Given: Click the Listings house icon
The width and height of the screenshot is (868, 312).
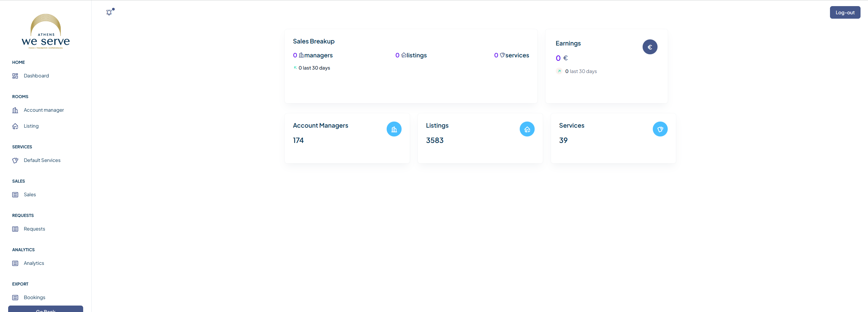Looking at the screenshot, I should click(x=527, y=129).
